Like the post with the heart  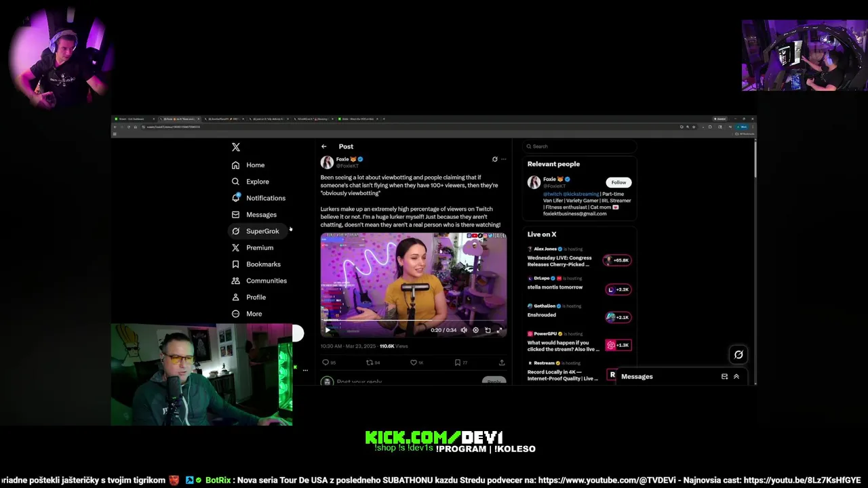click(414, 363)
